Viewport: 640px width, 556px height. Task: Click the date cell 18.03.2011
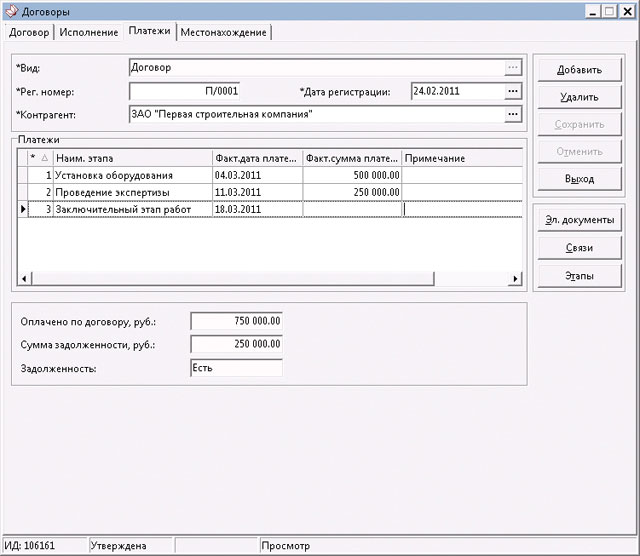(x=258, y=209)
